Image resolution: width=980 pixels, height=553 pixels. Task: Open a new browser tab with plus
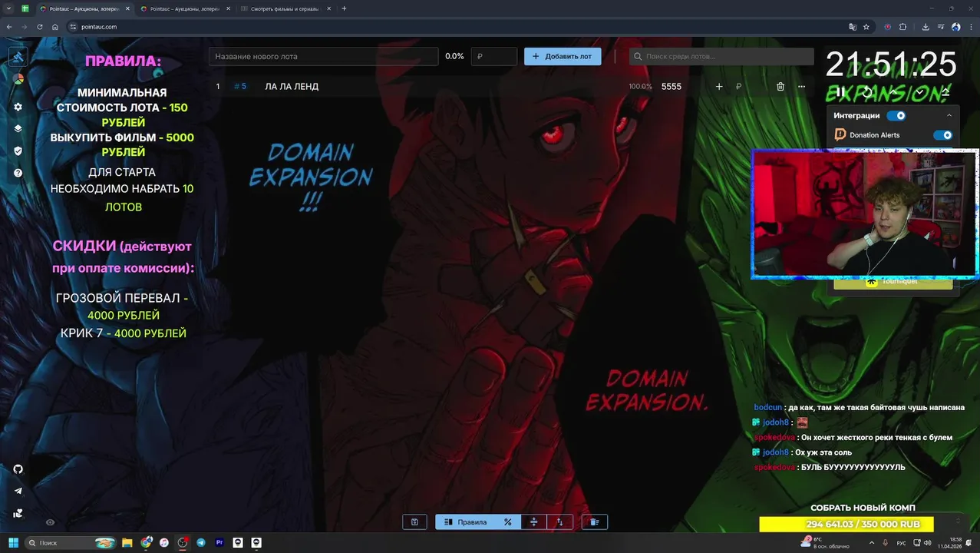click(344, 8)
